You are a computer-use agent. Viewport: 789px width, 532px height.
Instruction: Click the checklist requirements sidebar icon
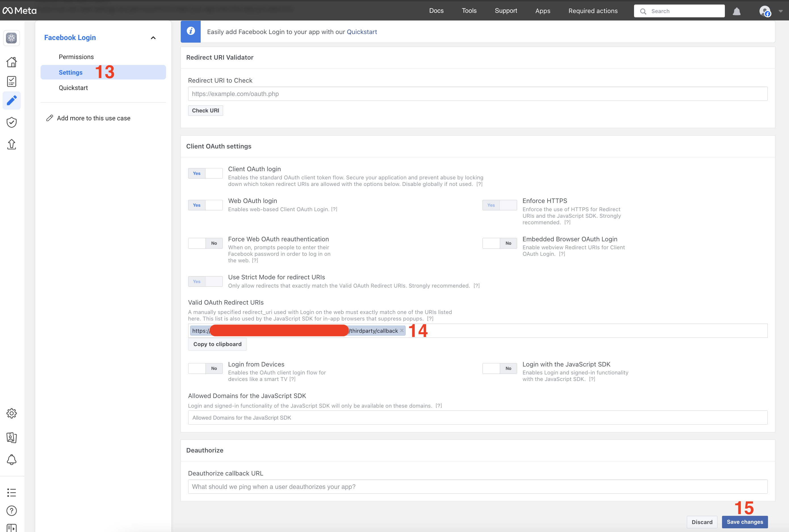coord(12,81)
